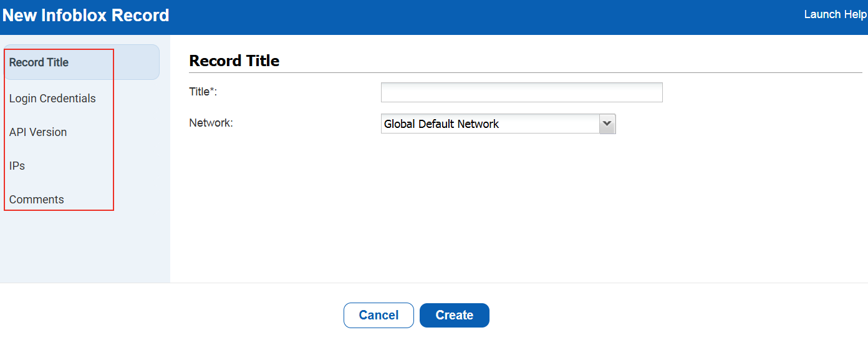Click the New Infoblox Record header title

pyautogui.click(x=85, y=16)
